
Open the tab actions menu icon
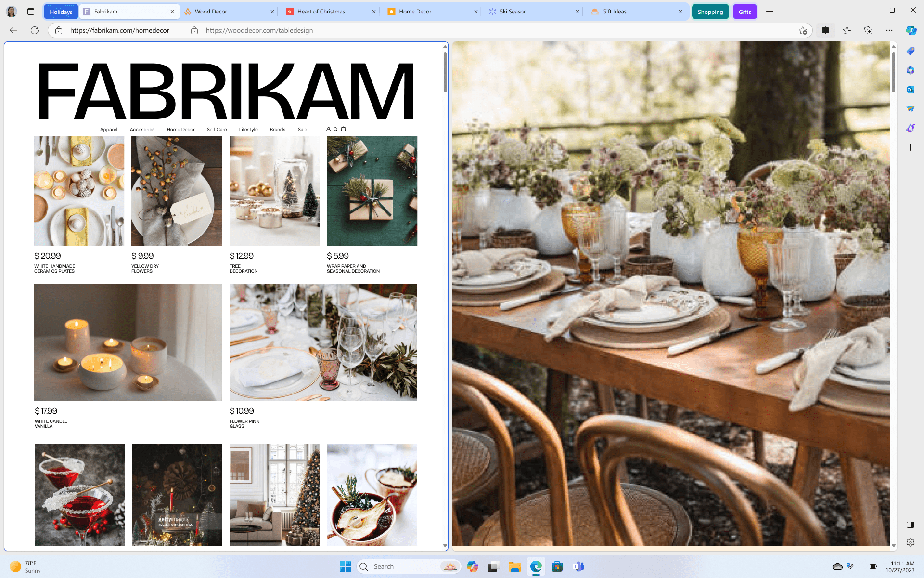click(31, 12)
